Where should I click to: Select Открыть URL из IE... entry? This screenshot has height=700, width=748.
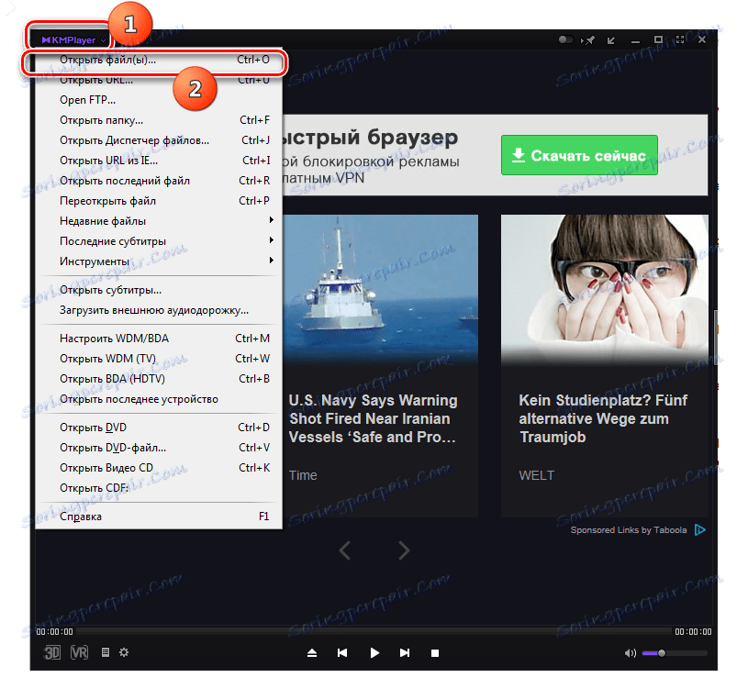[159, 161]
